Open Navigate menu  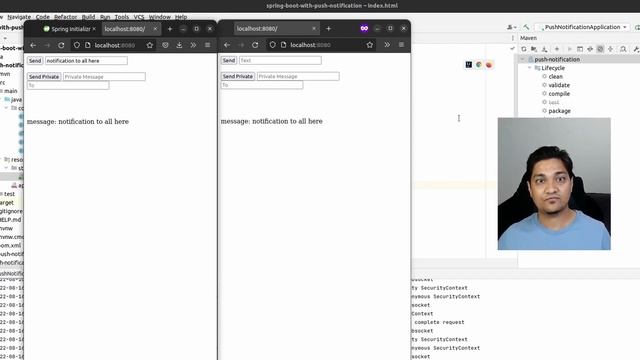click(x=19, y=17)
